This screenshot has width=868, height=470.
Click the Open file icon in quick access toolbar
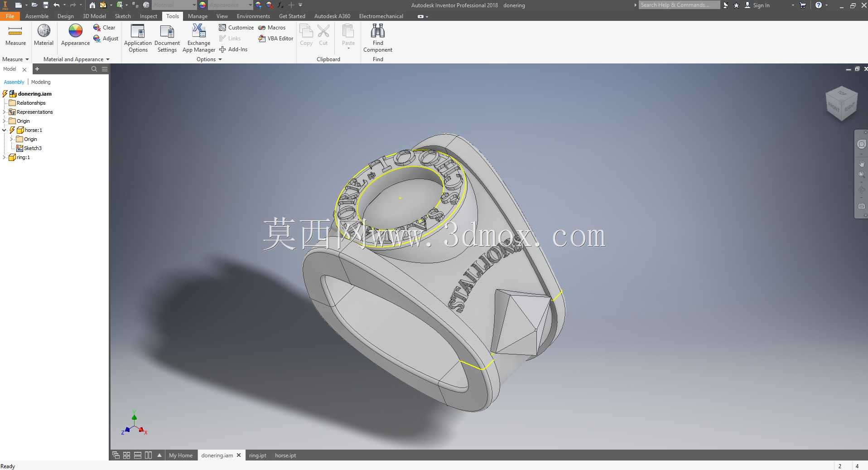pos(34,5)
